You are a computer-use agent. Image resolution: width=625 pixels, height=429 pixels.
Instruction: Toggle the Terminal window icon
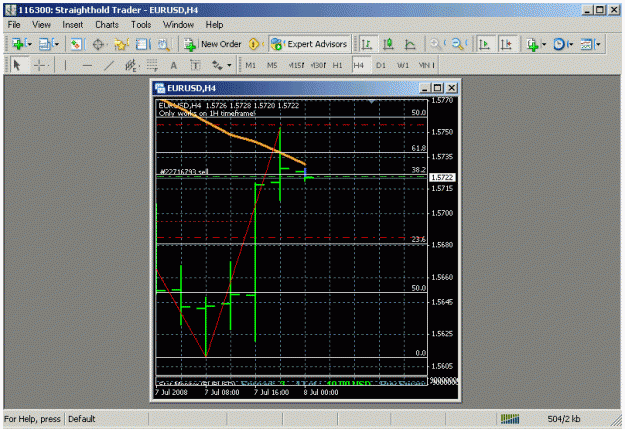pyautogui.click(x=142, y=44)
